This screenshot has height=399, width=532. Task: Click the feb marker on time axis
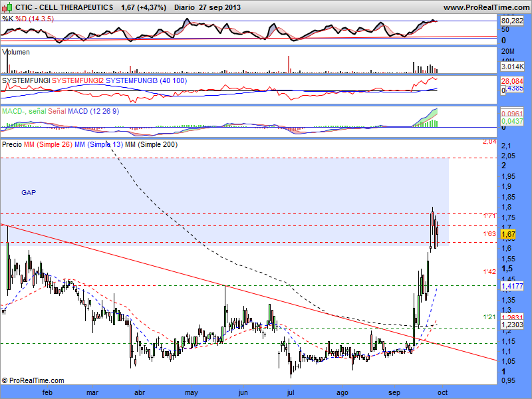[47, 392]
